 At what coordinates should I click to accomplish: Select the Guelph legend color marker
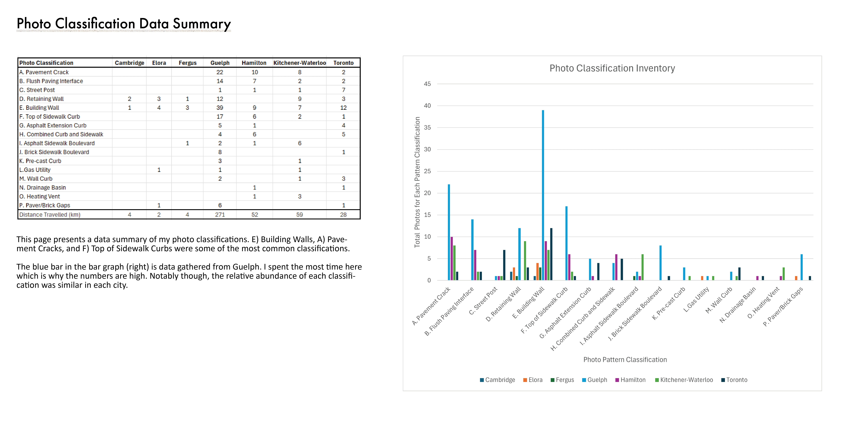584,380
